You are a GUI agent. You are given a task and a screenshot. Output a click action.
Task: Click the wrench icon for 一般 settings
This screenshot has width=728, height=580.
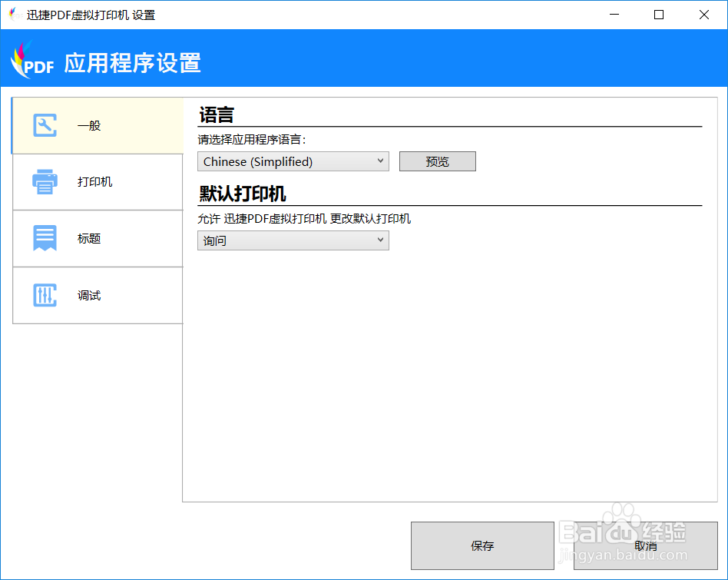click(45, 125)
